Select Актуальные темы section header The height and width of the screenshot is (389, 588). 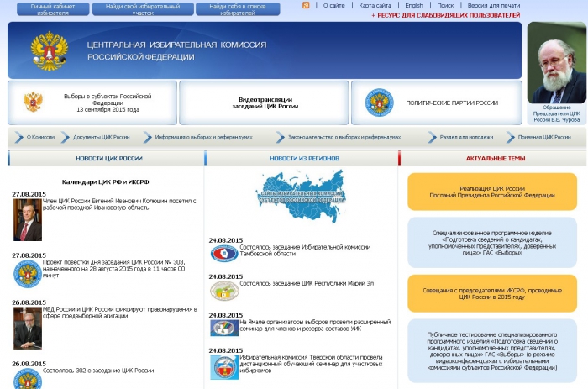pos(496,159)
